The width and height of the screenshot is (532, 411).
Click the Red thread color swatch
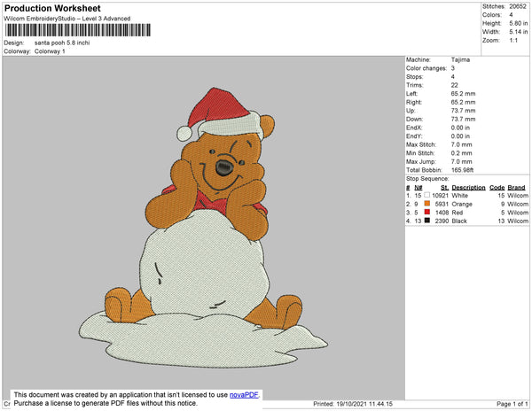click(426, 212)
